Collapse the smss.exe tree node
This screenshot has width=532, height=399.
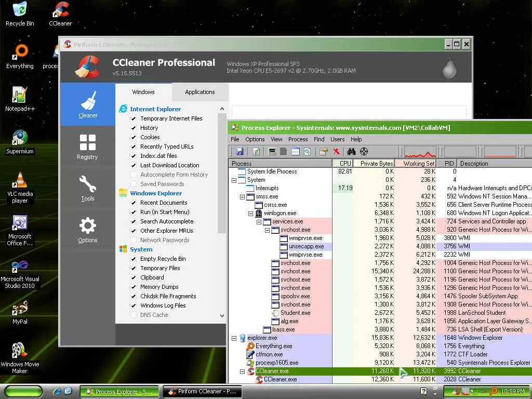click(242, 197)
